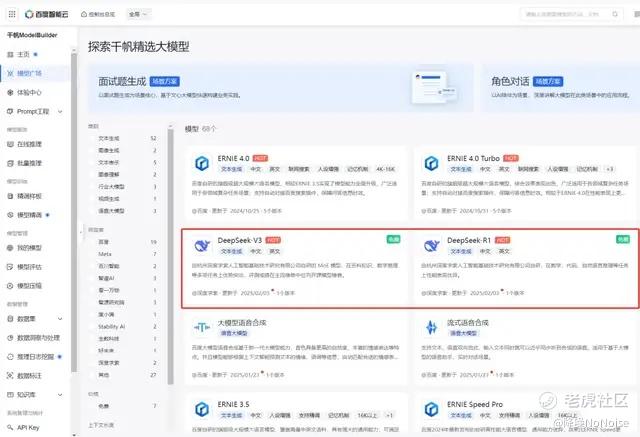
Task: Click the search magnifier icon in header
Action: (x=615, y=14)
